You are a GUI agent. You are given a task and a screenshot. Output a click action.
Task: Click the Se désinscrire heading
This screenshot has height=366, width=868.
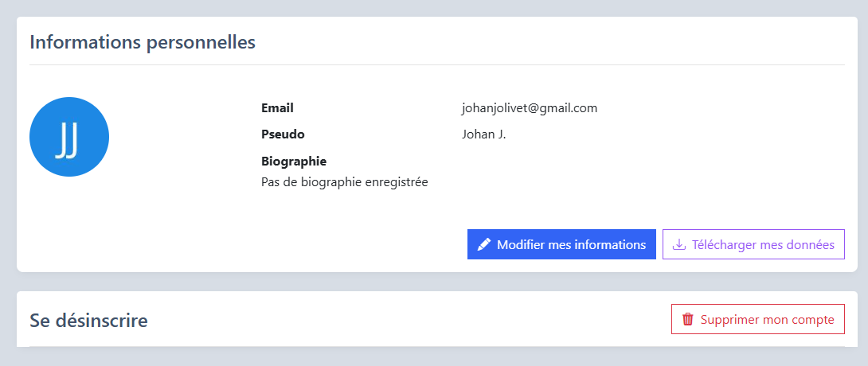88,320
